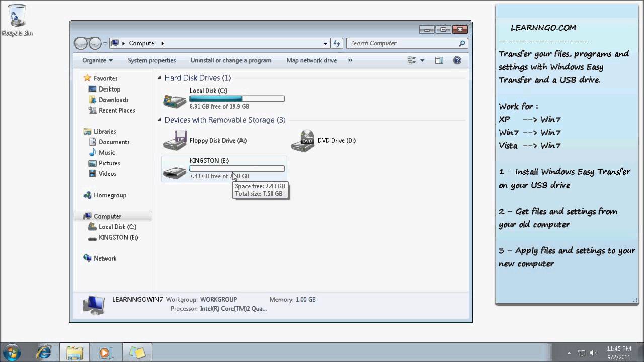Open the Help question mark icon
The image size is (644, 362).
click(x=457, y=60)
